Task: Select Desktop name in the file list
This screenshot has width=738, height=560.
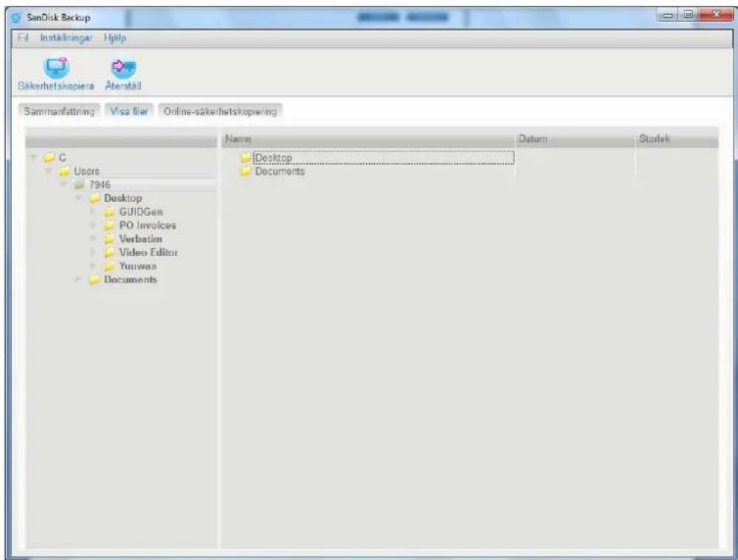Action: click(x=273, y=158)
